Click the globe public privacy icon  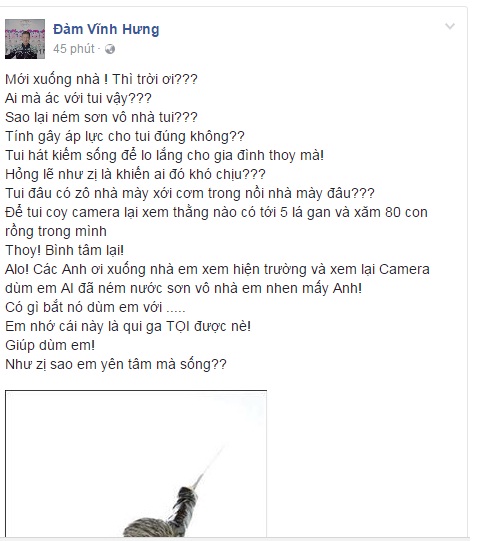[110, 49]
